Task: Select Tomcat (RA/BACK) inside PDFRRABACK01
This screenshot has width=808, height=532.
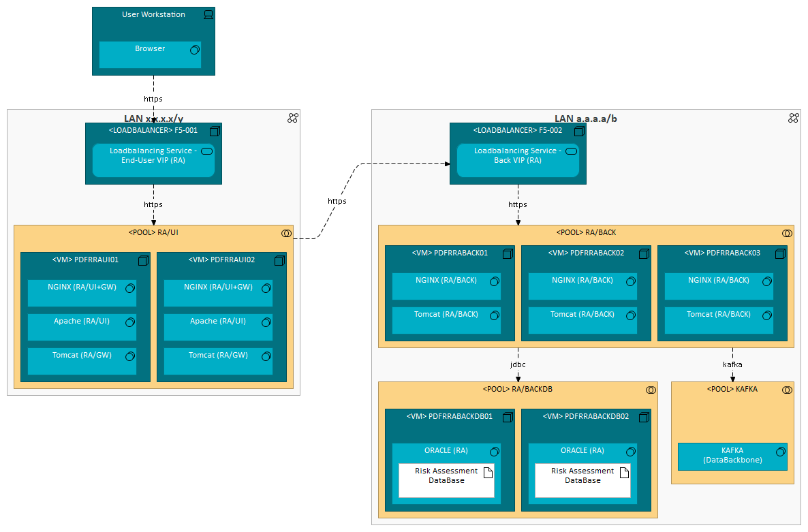Action: (446, 320)
